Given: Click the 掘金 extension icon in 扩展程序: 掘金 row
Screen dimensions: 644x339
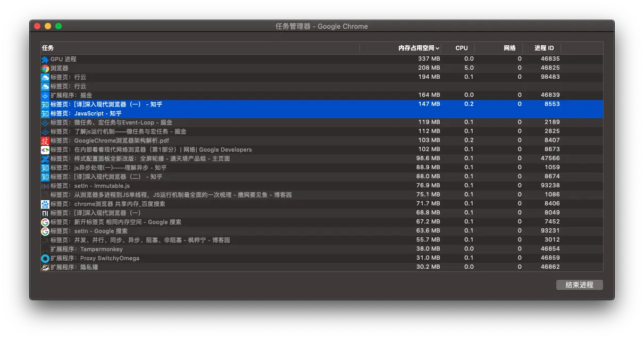Looking at the screenshot, I should [x=45, y=95].
